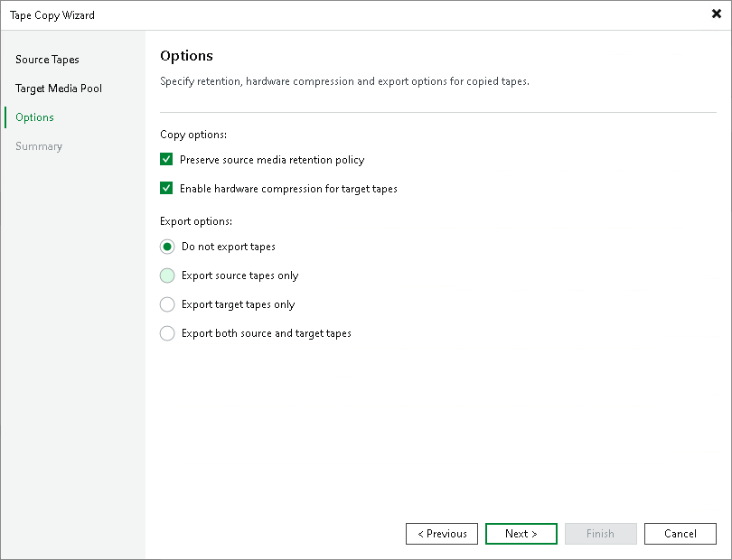Uncheck Preserve source media retention policy
Viewport: 732px width, 560px height.
point(166,160)
